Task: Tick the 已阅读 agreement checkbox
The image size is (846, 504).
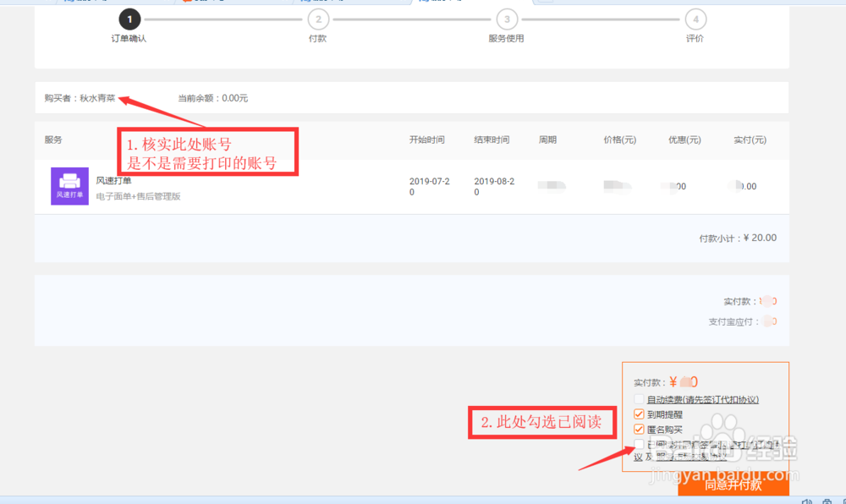Action: coord(639,444)
